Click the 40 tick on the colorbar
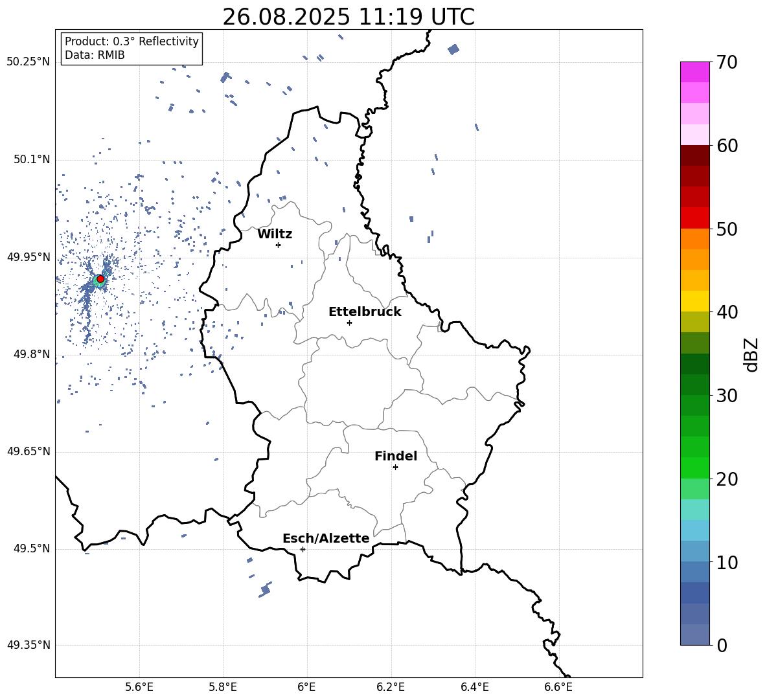This screenshot has width=767, height=700. pyautogui.click(x=727, y=312)
